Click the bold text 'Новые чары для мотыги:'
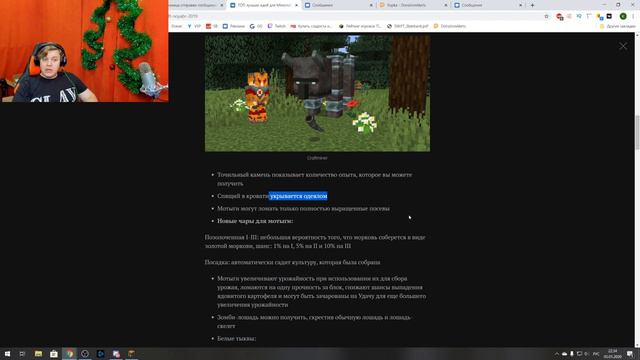 point(255,221)
